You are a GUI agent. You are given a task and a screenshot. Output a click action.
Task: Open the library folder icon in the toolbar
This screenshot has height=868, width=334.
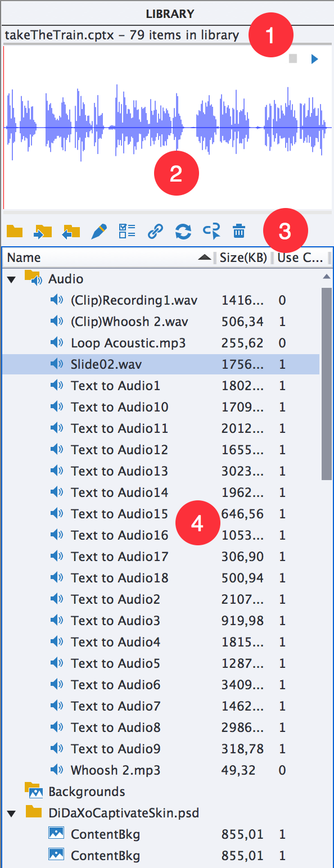(x=15, y=231)
